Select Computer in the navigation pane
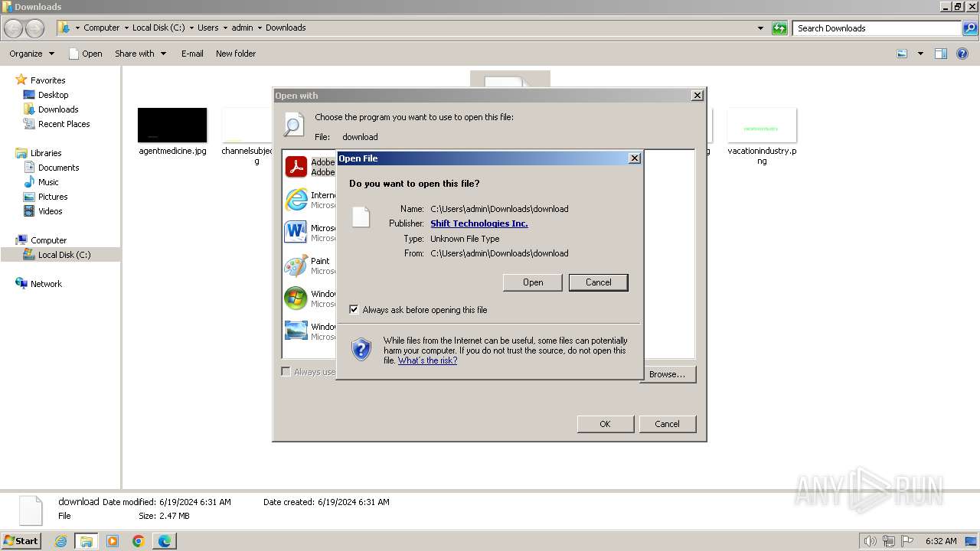The image size is (980, 551). (48, 240)
